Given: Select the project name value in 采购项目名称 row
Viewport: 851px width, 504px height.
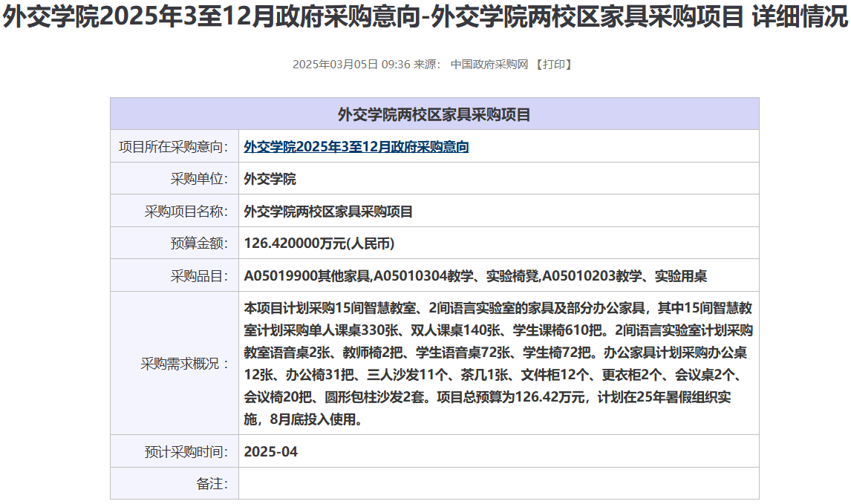Looking at the screenshot, I should point(328,212).
